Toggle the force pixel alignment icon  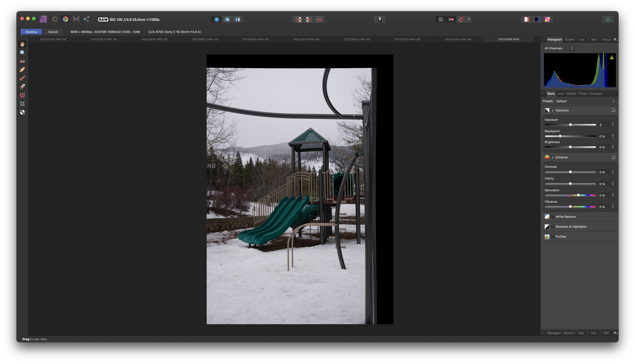pyautogui.click(x=451, y=20)
